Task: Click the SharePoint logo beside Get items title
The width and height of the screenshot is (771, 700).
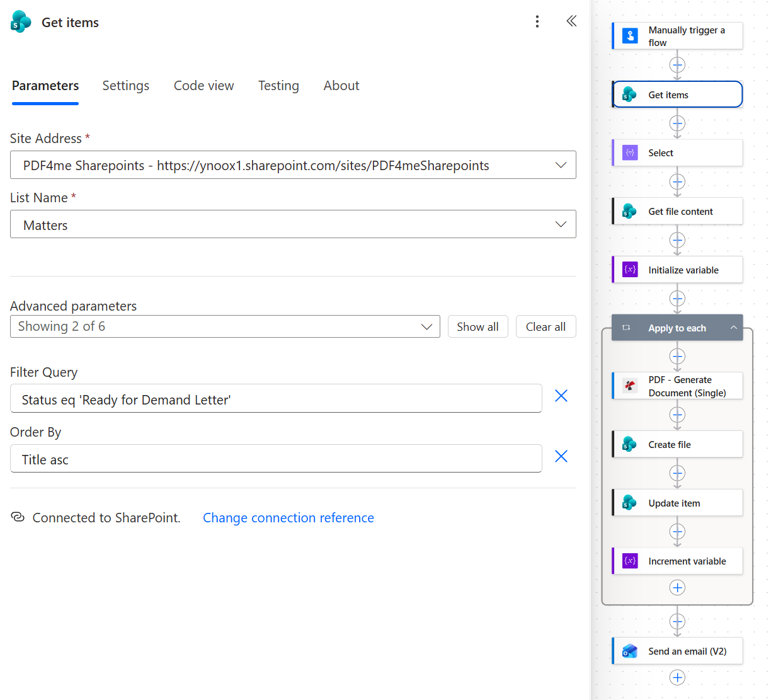Action: (21, 22)
